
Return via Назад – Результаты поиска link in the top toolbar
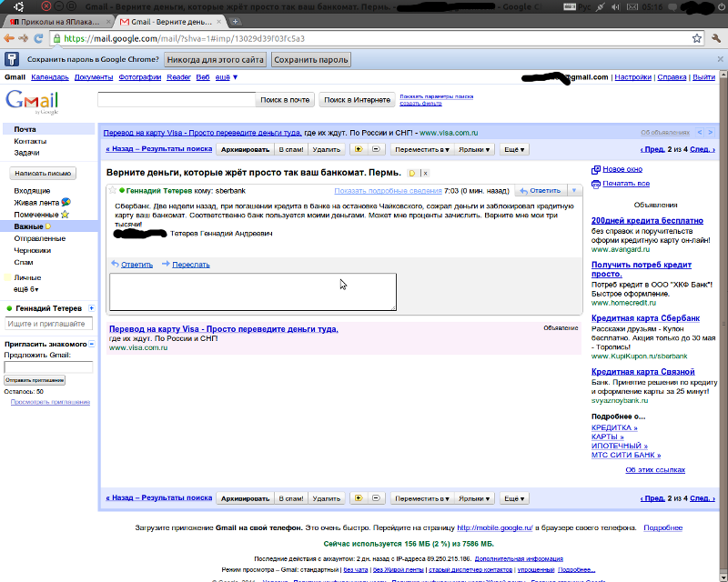point(158,149)
